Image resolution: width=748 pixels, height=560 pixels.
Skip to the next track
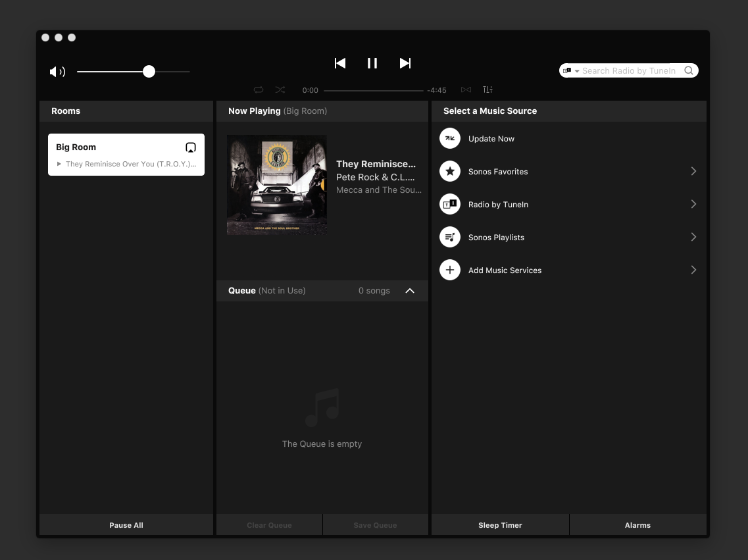(405, 63)
